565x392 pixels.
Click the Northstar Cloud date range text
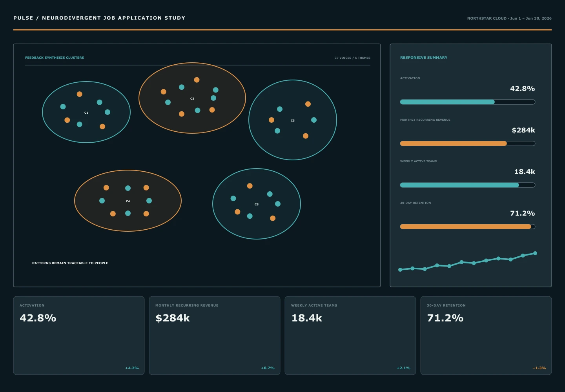[509, 18]
